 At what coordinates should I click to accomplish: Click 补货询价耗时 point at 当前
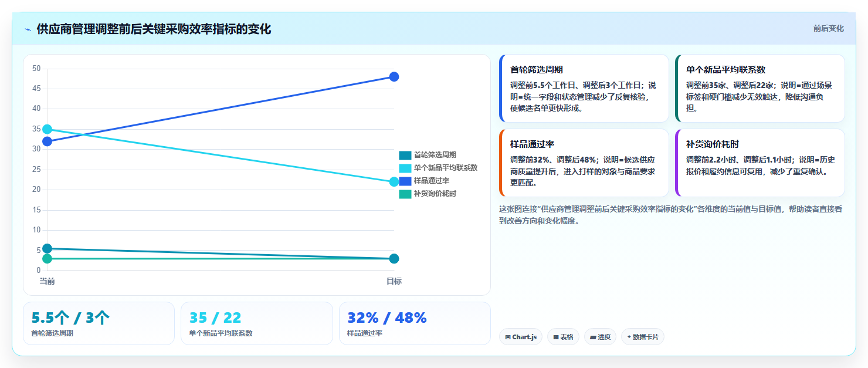(48, 258)
